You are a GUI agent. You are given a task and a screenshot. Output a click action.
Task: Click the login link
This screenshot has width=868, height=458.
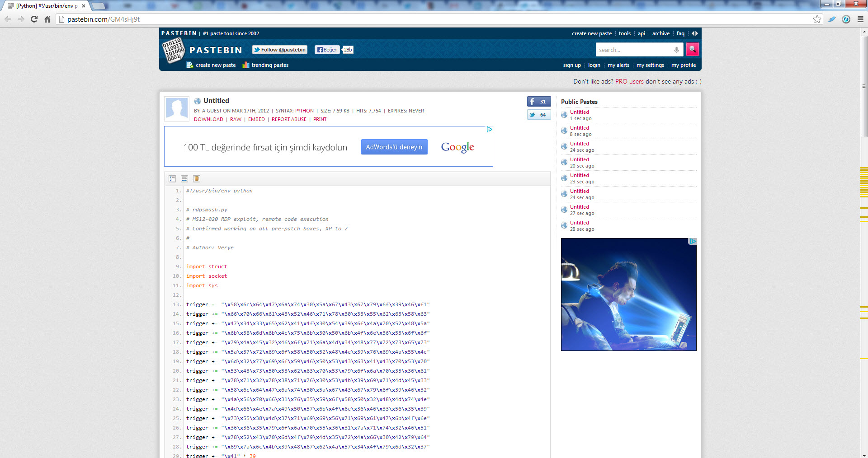(x=594, y=65)
